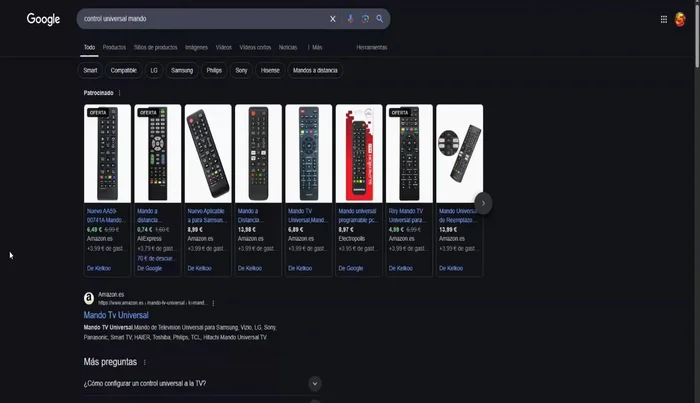Open the 13,98 € Mando a Distancia image

click(x=258, y=154)
